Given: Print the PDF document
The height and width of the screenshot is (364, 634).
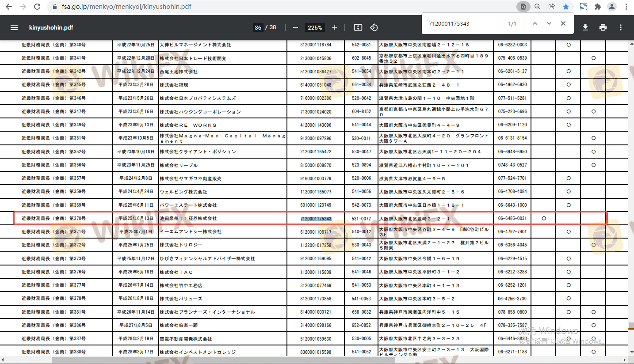Looking at the screenshot, I should (603, 27).
